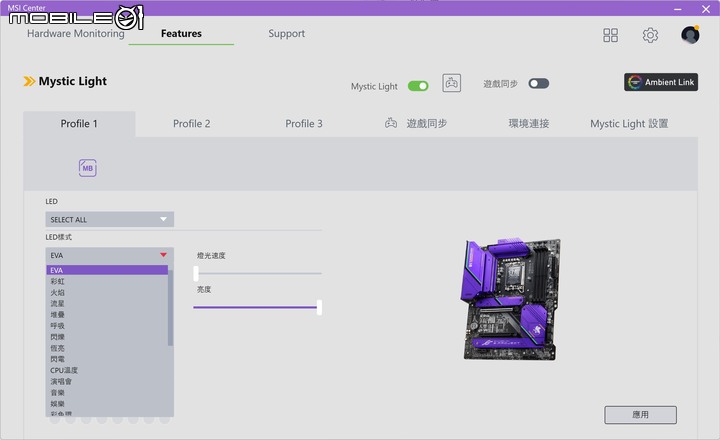Click the LED style list scrollbar
Viewport: 720px width, 440px height.
(x=170, y=307)
